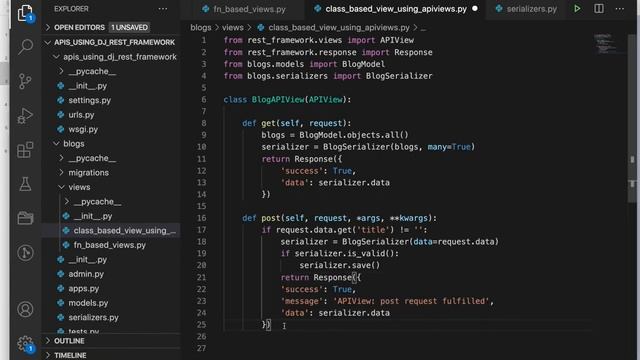The width and height of the screenshot is (640, 360).
Task: Run the Python file with play button
Action: tap(577, 9)
